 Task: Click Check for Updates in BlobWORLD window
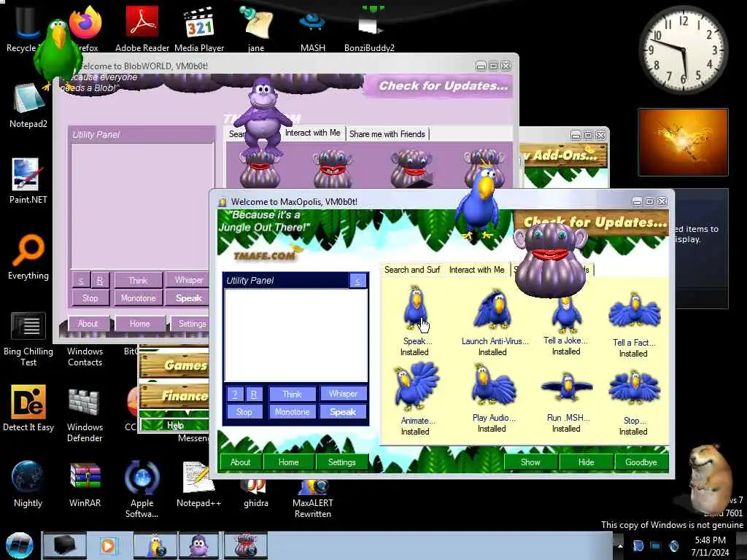pyautogui.click(x=438, y=86)
